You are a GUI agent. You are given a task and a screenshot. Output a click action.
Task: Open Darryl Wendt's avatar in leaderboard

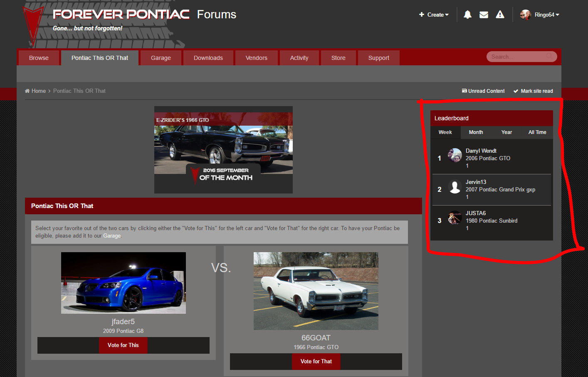[x=455, y=155]
